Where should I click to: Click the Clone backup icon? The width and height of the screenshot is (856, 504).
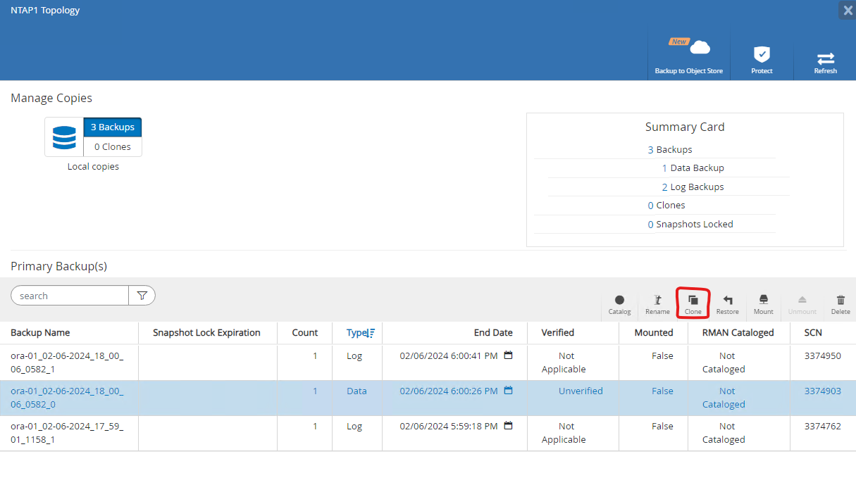pos(693,301)
